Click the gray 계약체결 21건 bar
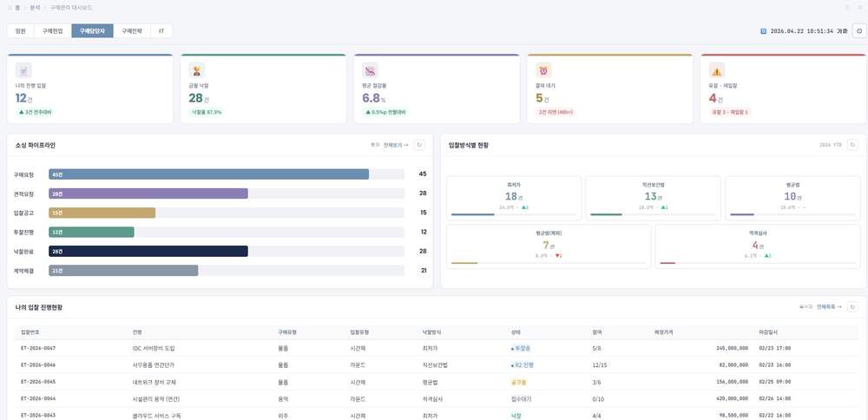 [123, 271]
